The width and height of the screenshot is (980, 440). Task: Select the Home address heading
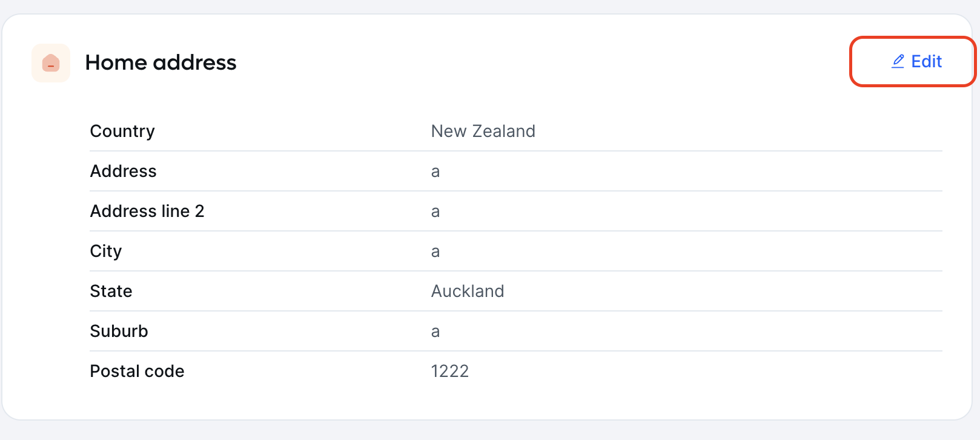click(x=161, y=62)
